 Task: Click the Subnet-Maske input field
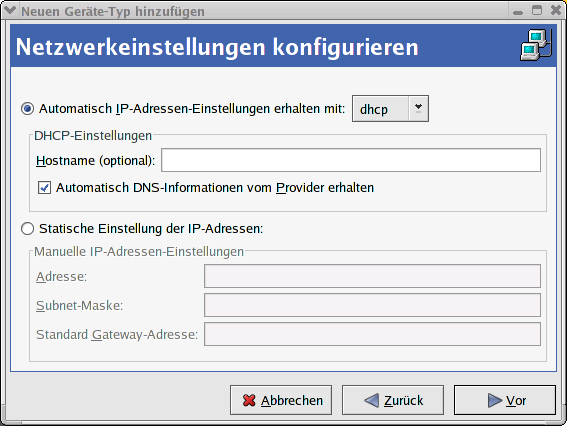tap(372, 305)
